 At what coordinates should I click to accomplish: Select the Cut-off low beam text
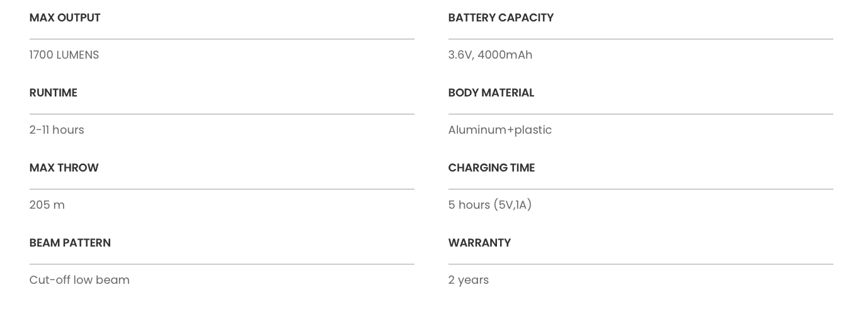pos(79,280)
